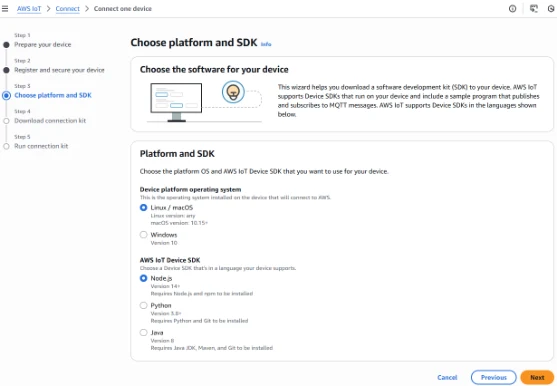
Task: Select Step 3 Choose platform and SDK
Action: click(x=53, y=95)
